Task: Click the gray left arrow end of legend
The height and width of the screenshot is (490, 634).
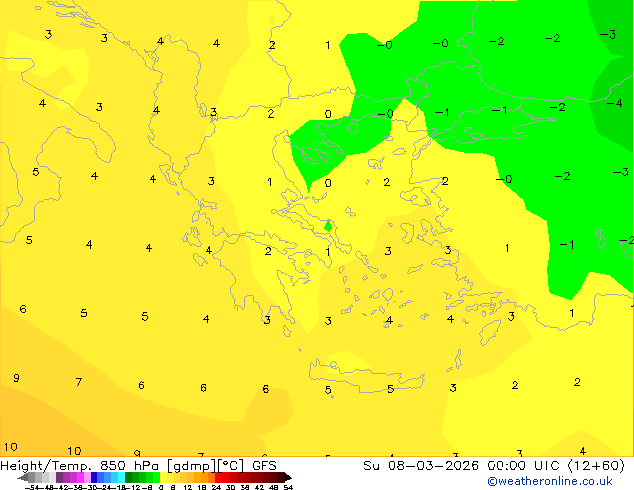Action: coord(23,477)
